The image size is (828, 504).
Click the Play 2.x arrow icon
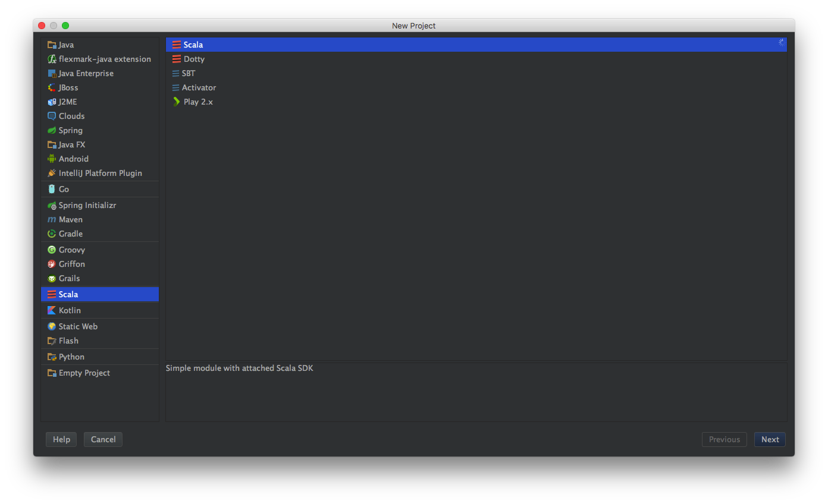[x=176, y=102]
